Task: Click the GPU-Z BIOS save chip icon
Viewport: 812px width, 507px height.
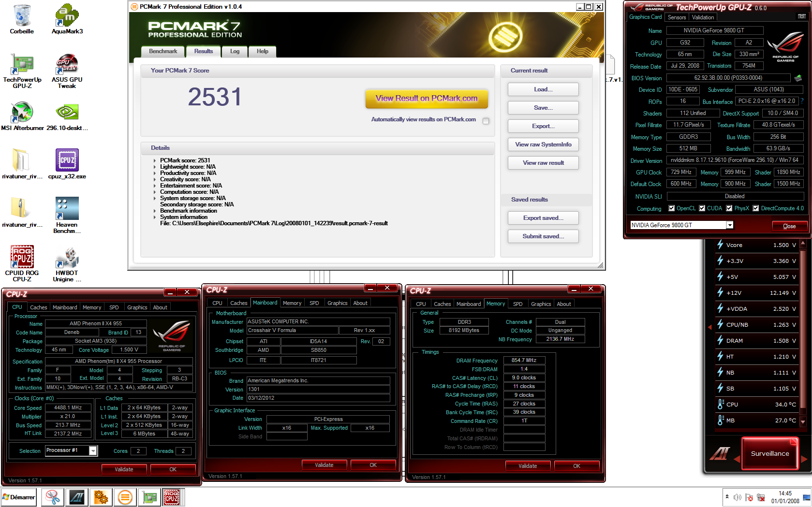Action: 798,77
